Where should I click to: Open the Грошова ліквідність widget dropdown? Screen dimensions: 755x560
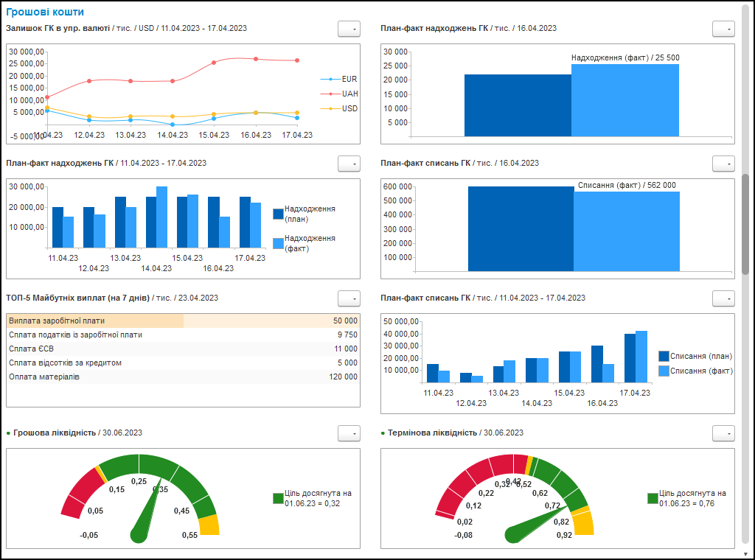coord(349,433)
